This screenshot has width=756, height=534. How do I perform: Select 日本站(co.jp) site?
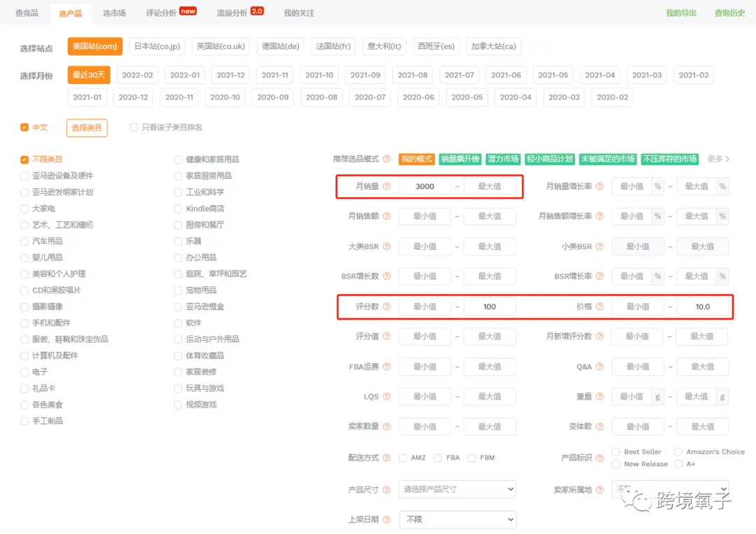tap(157, 46)
